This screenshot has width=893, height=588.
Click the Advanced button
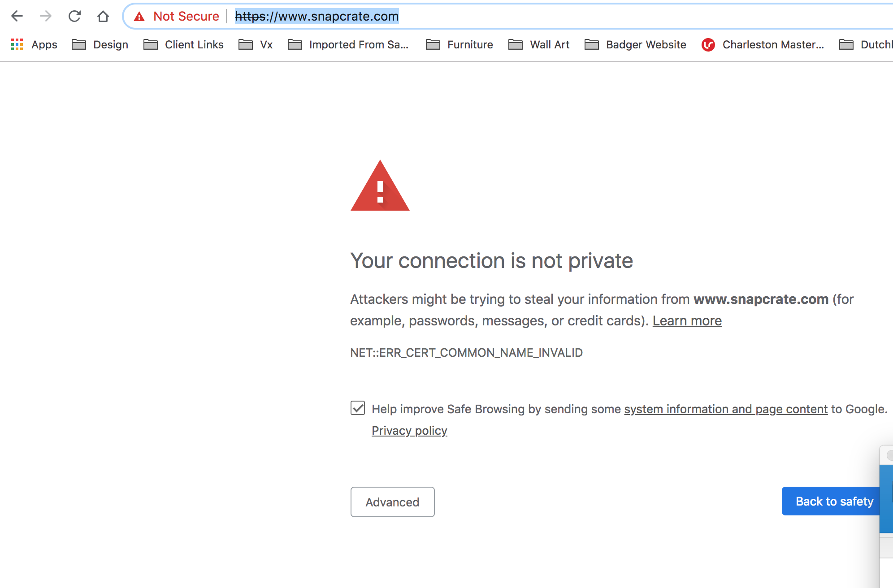click(392, 502)
